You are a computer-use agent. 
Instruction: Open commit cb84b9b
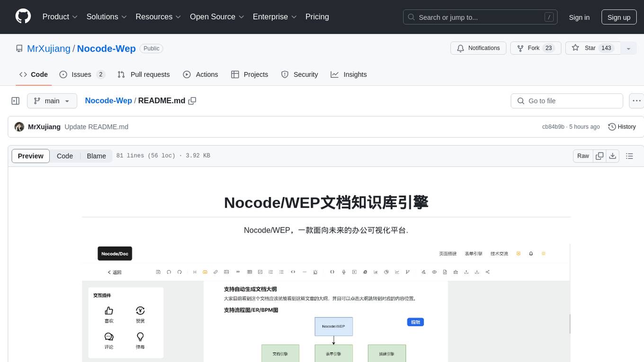tap(553, 127)
